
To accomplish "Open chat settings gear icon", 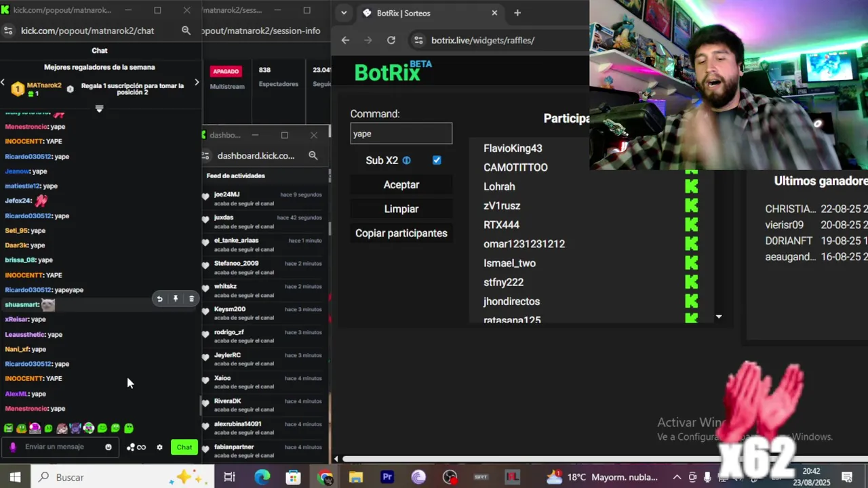I will click(159, 447).
